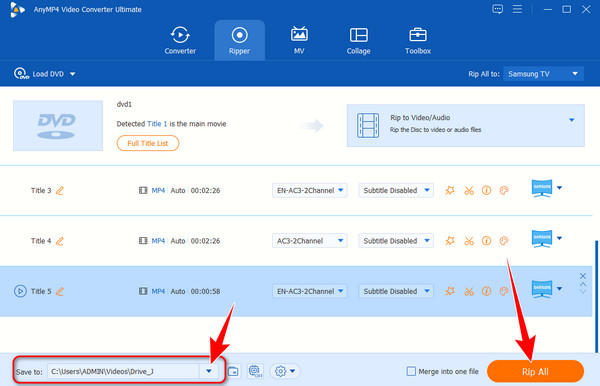Click the edit effects star icon for Title 4
The image size is (600, 386).
pos(450,241)
